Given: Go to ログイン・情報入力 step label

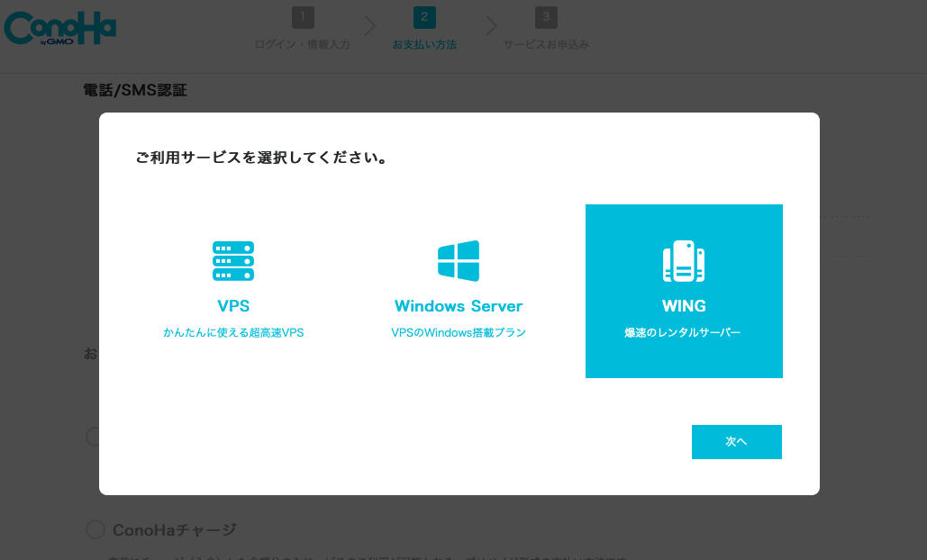Looking at the screenshot, I should 302,45.
